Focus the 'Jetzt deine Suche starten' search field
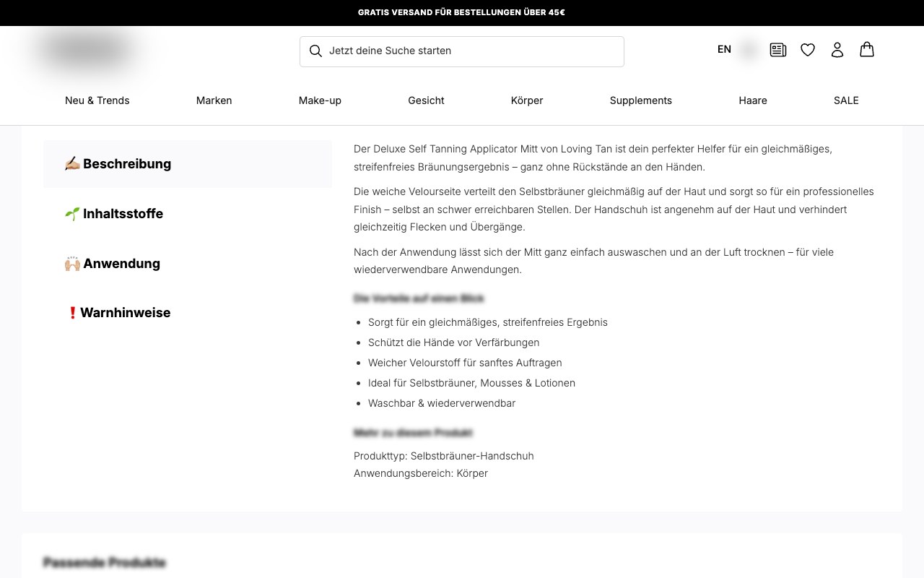 pyautogui.click(x=462, y=51)
